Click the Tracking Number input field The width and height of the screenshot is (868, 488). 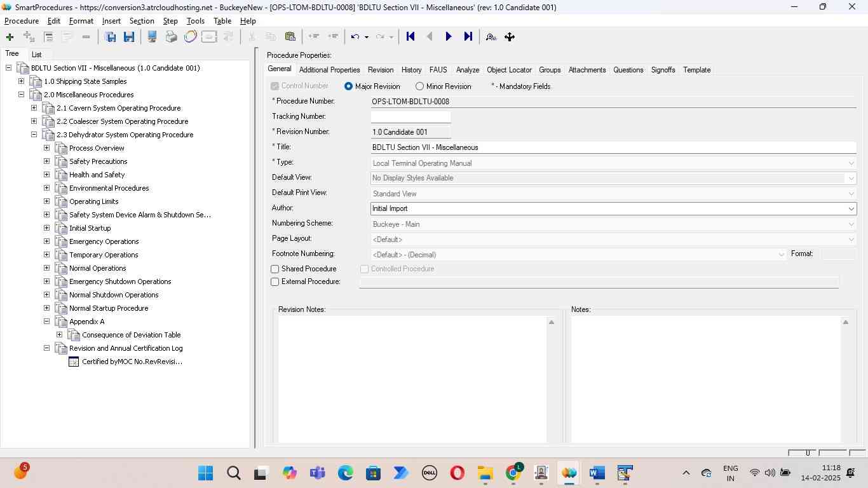410,117
